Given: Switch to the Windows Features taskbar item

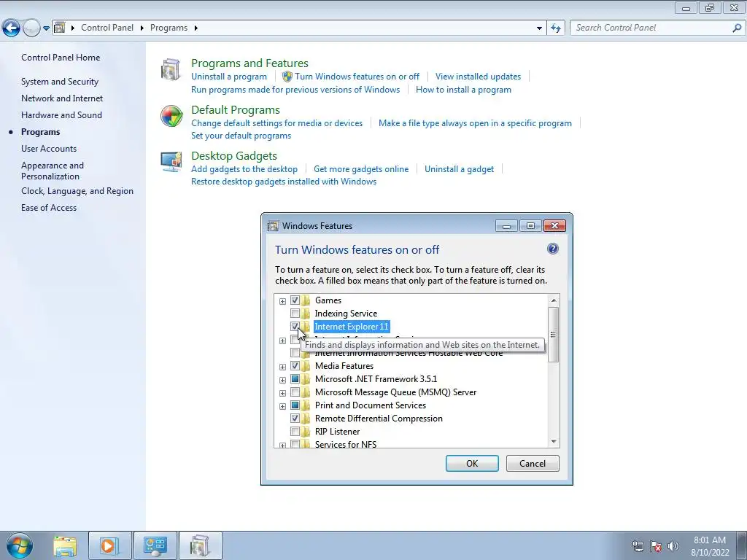Looking at the screenshot, I should pyautogui.click(x=200, y=545).
